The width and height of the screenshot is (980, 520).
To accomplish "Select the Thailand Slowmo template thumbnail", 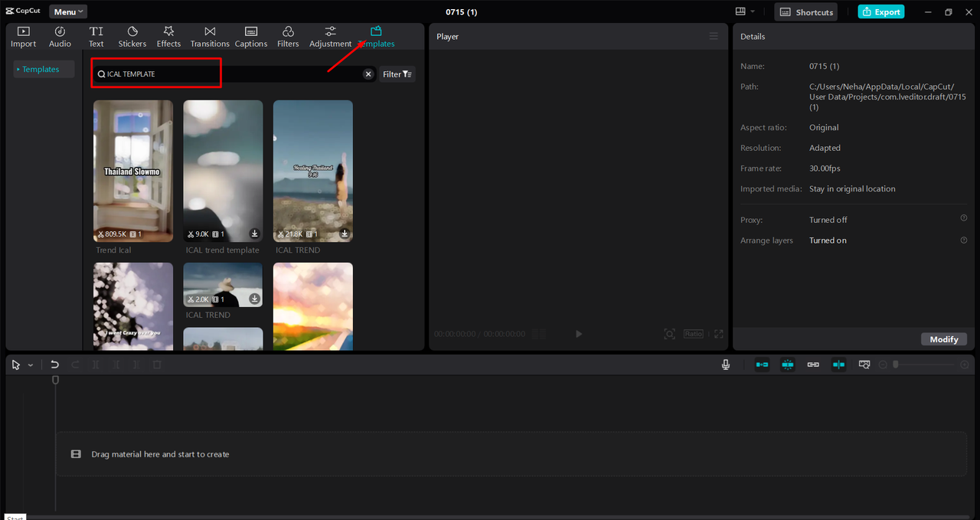I will 133,171.
